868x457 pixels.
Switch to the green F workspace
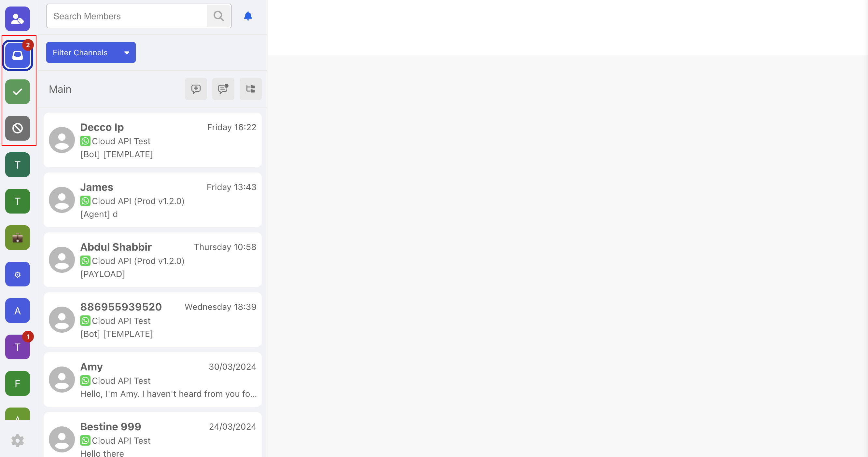18,383
